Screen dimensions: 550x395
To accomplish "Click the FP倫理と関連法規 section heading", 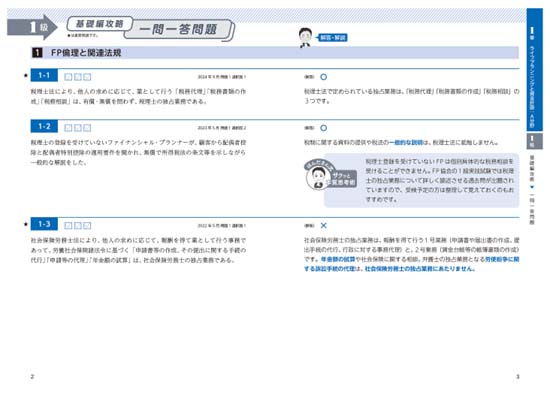I will click(x=86, y=53).
